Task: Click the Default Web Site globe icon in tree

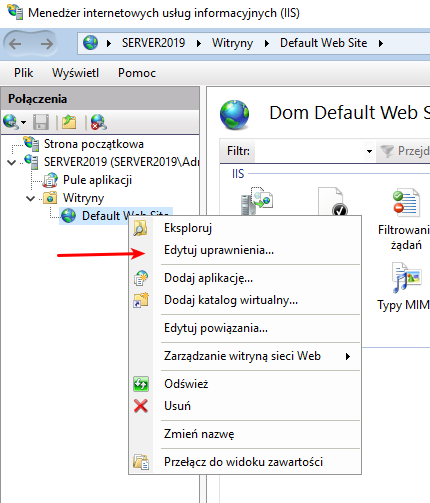Action: pyautogui.click(x=69, y=216)
